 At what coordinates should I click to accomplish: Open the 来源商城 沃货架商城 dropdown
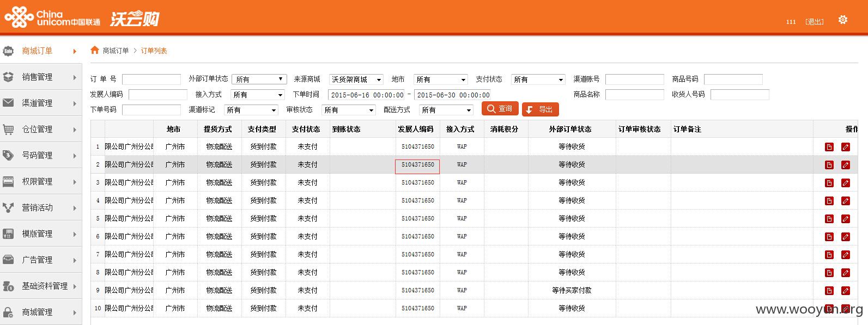[356, 79]
